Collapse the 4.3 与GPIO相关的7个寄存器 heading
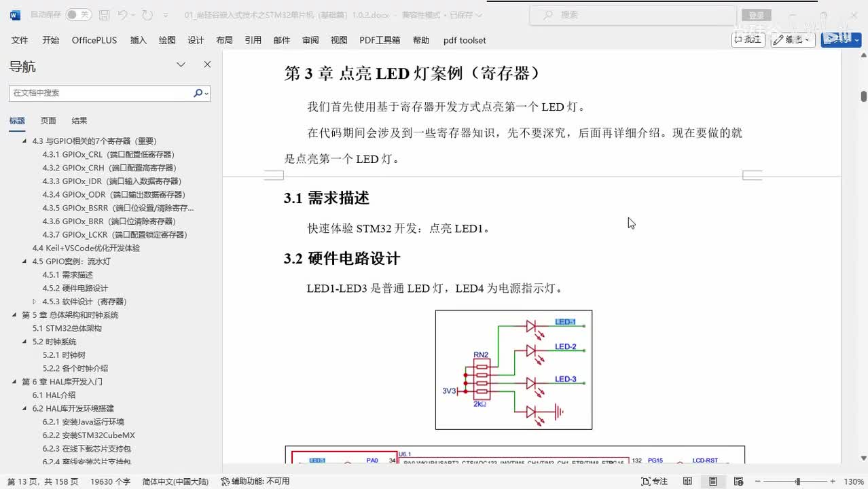Viewport: 868px width, 489px height. (x=24, y=141)
